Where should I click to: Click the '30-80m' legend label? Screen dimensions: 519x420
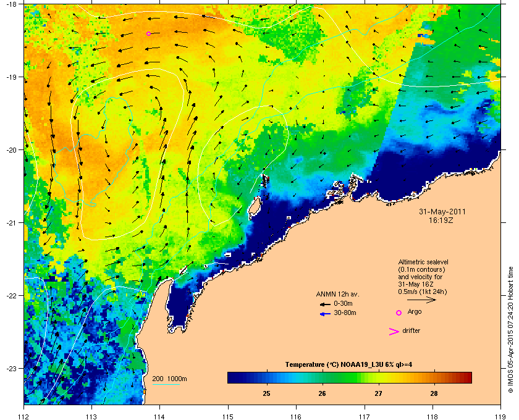tap(345, 313)
